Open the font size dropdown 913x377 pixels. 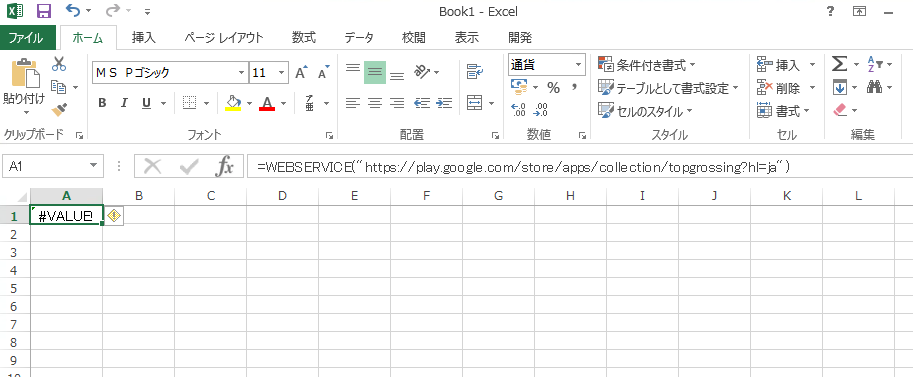tap(281, 73)
